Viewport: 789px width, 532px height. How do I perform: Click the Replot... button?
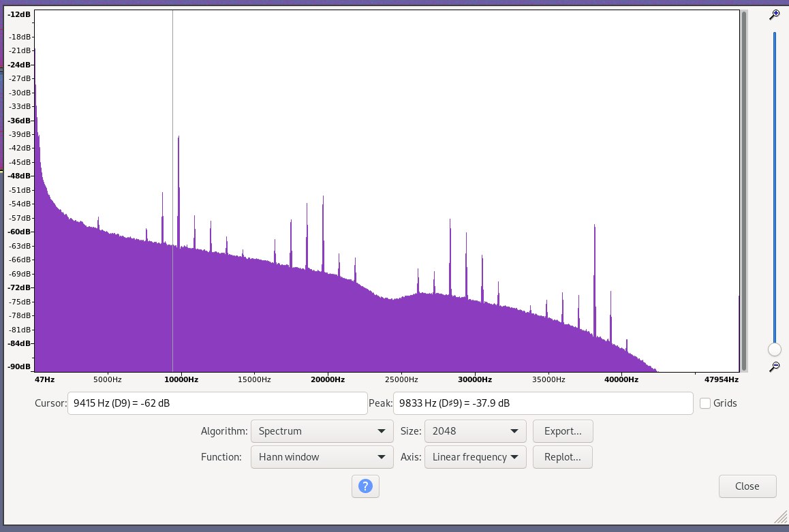(563, 457)
